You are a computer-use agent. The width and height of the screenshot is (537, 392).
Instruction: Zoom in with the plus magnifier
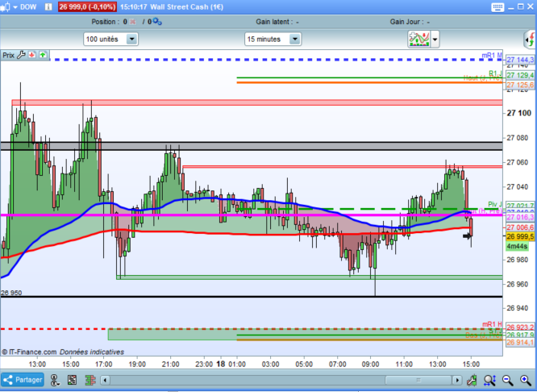[526, 380]
